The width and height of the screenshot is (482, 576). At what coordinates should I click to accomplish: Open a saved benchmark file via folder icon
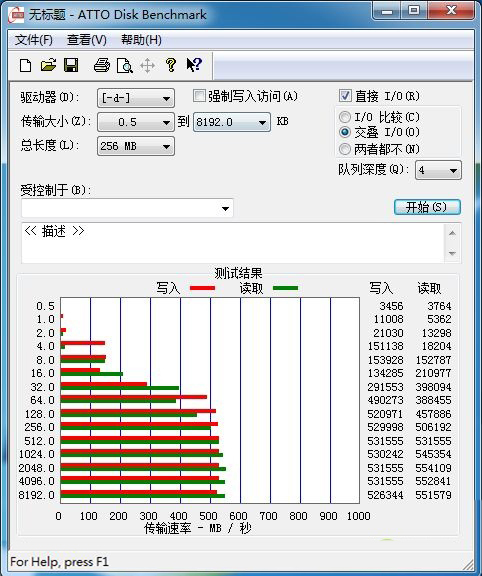(48, 65)
